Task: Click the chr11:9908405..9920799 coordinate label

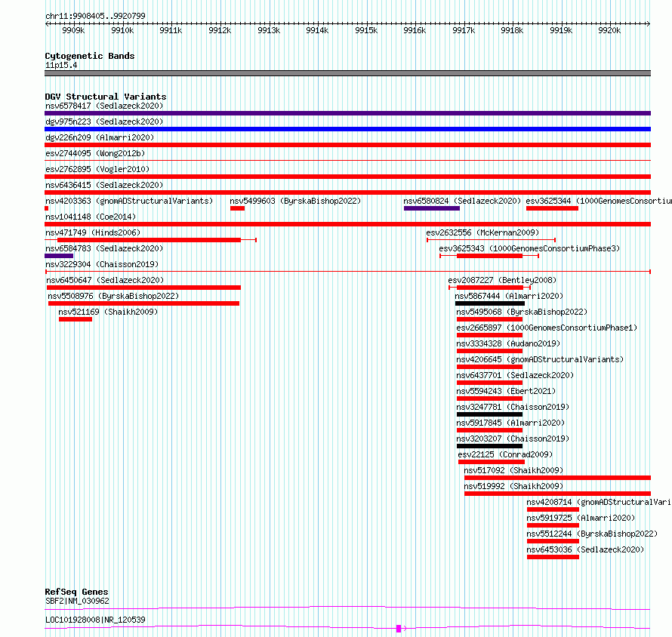Action: 95,16
